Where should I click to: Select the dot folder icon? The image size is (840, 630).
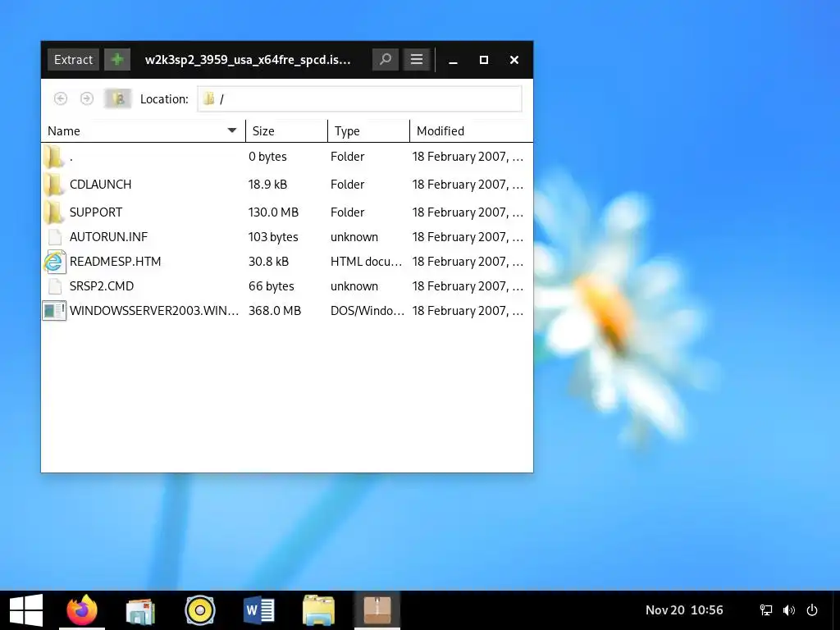point(53,157)
